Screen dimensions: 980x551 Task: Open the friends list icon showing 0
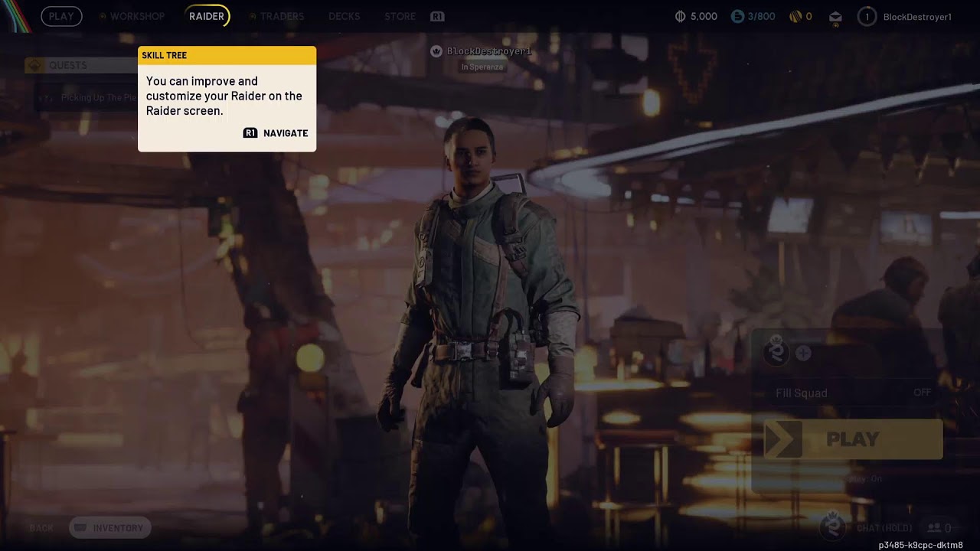939,528
